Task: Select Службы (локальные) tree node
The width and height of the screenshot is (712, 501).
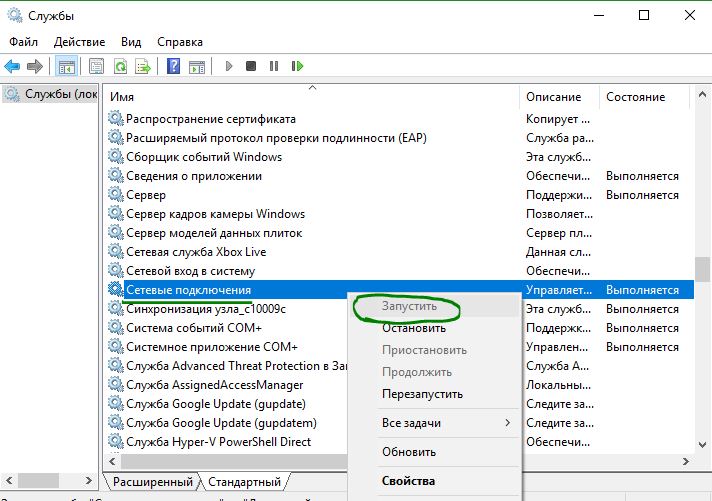Action: pos(50,94)
